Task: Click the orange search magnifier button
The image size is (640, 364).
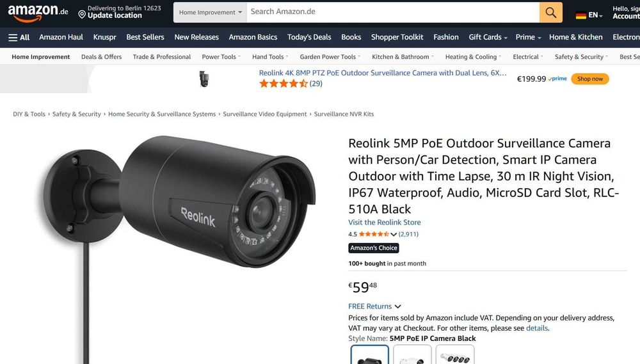Action: coord(550,12)
